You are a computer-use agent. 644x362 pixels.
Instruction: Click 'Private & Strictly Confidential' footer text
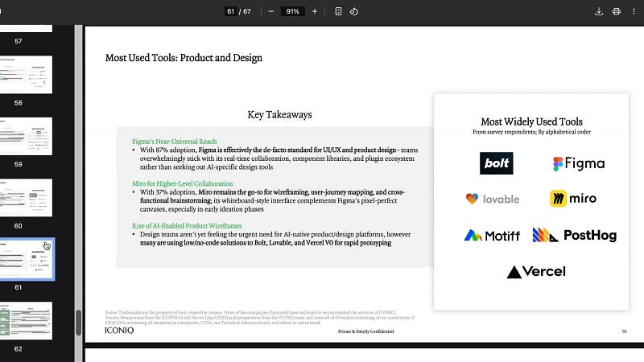point(365,331)
